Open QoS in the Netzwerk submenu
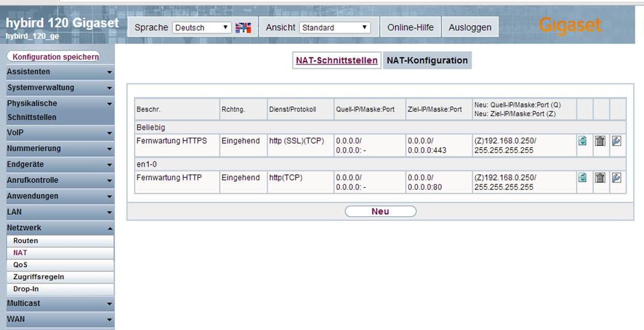Viewport: 644px width, 330px height. pos(60,264)
